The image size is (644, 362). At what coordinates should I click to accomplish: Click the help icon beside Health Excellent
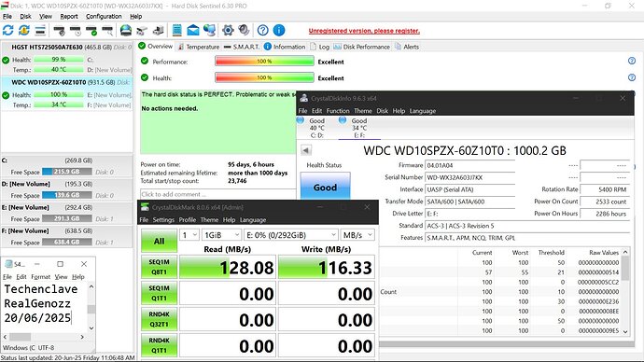632,77
